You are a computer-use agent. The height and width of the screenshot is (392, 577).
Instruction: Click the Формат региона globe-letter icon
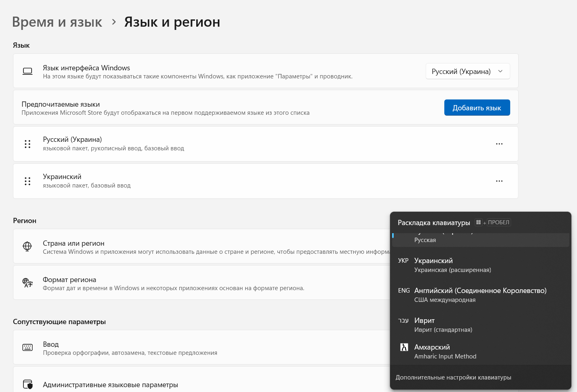pyautogui.click(x=27, y=282)
